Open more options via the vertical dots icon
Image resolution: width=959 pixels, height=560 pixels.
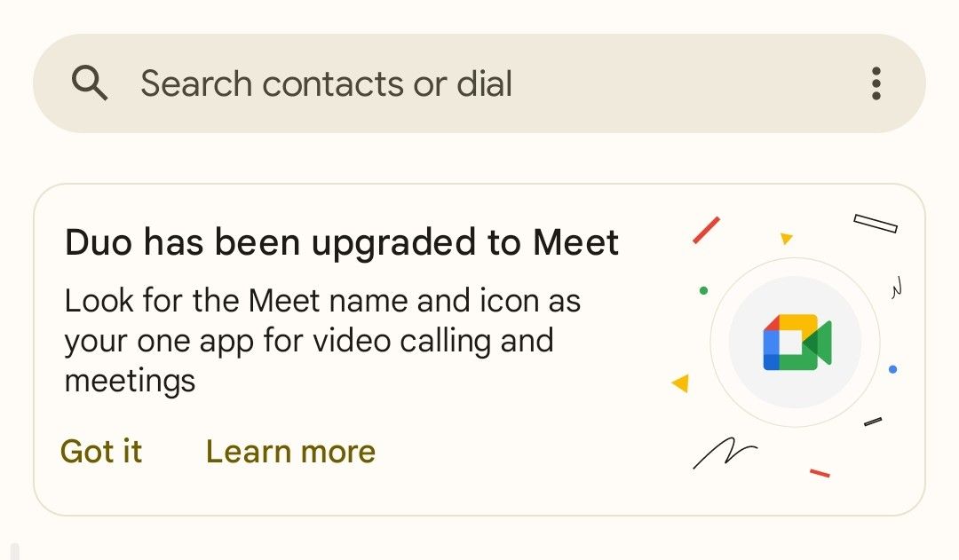pyautogui.click(x=876, y=83)
